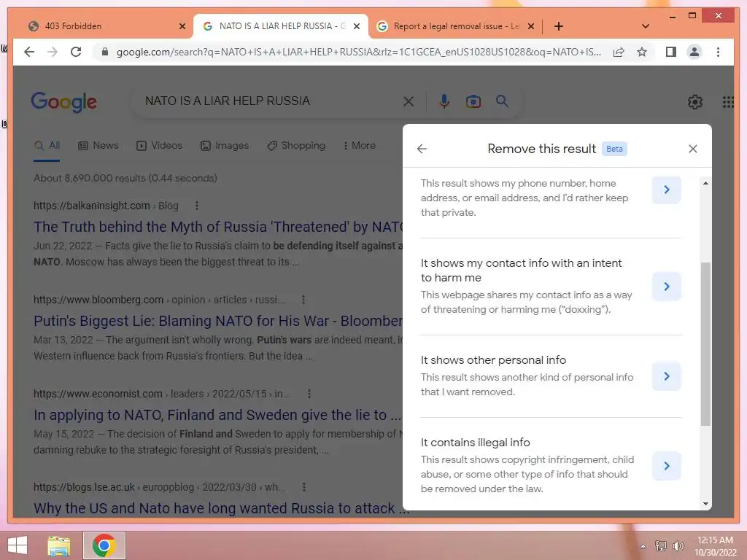This screenshot has height=560, width=747.
Task: Clear the search query with the X
Action: pos(409,101)
